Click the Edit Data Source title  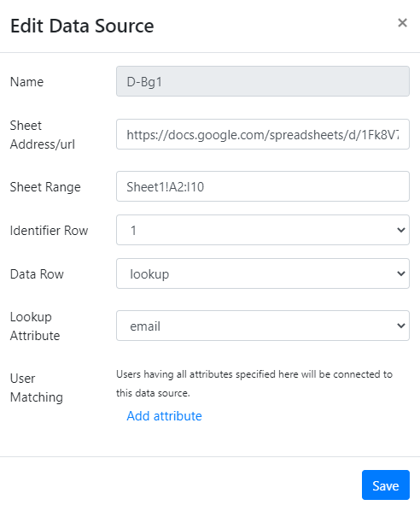[82, 26]
